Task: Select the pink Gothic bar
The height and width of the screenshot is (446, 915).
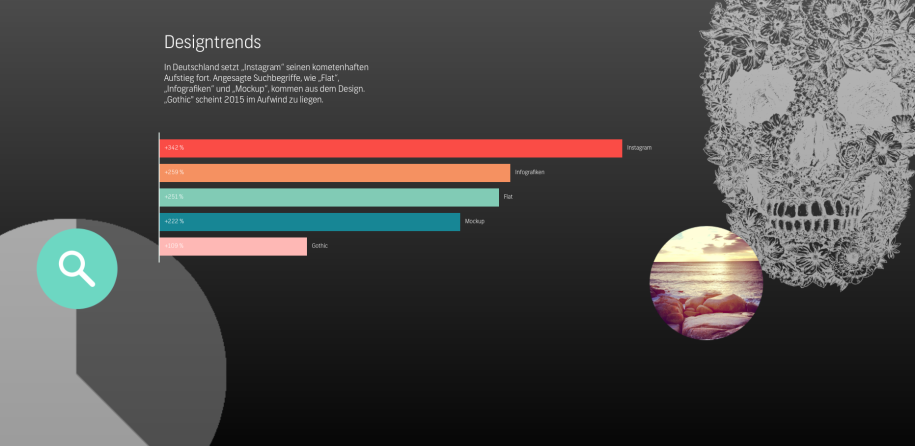Action: click(x=233, y=246)
